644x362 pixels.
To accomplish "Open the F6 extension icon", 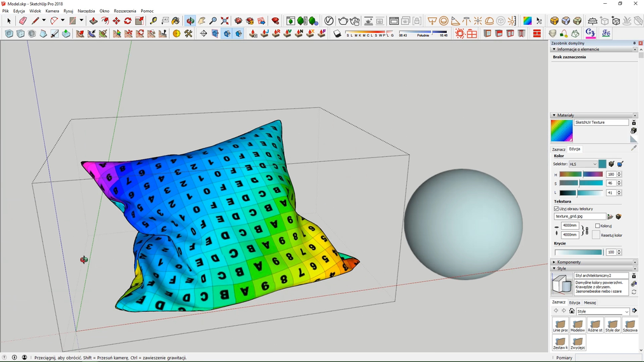I will (606, 33).
